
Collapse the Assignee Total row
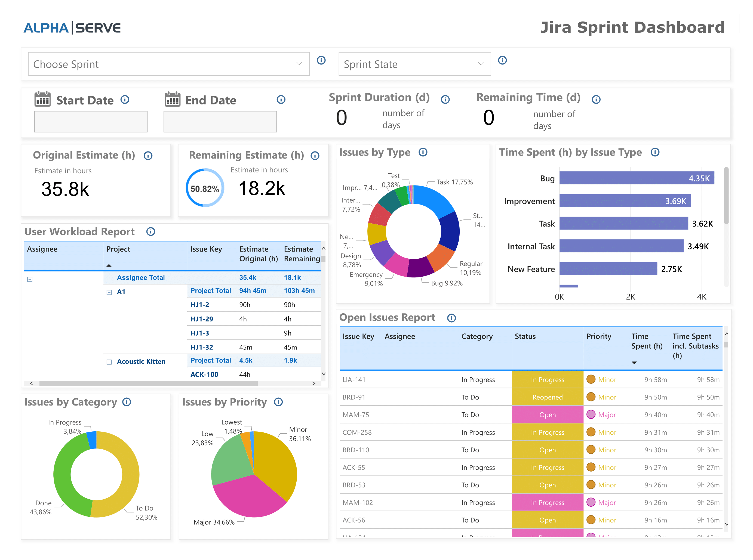click(30, 279)
